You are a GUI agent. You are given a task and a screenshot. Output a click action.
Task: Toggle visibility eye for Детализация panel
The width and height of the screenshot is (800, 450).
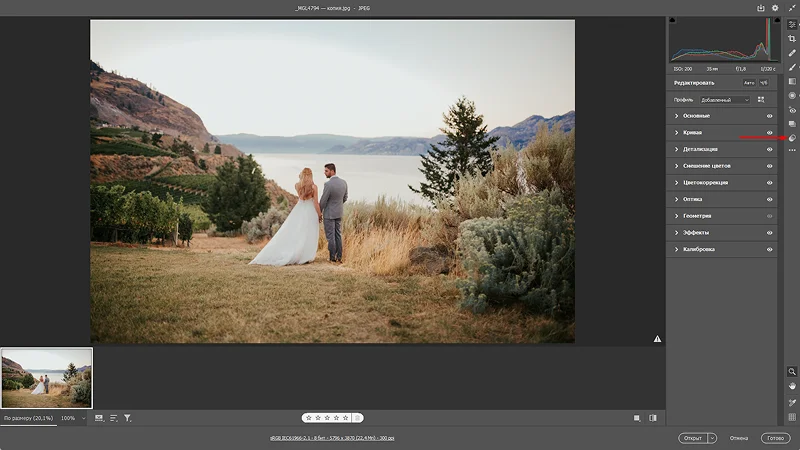(769, 149)
